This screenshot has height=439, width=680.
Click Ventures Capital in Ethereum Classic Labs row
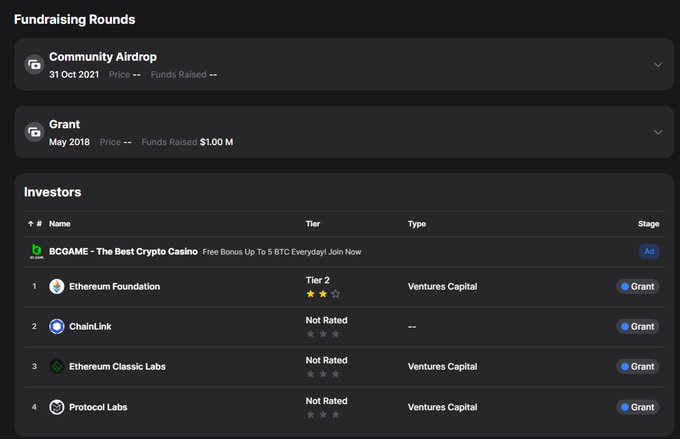[442, 367]
